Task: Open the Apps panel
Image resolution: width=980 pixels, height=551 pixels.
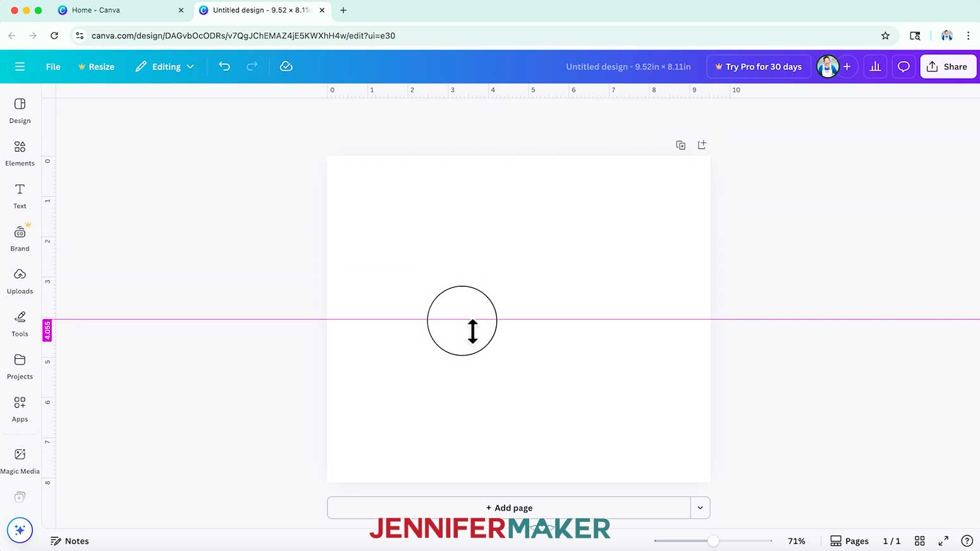Action: (20, 409)
